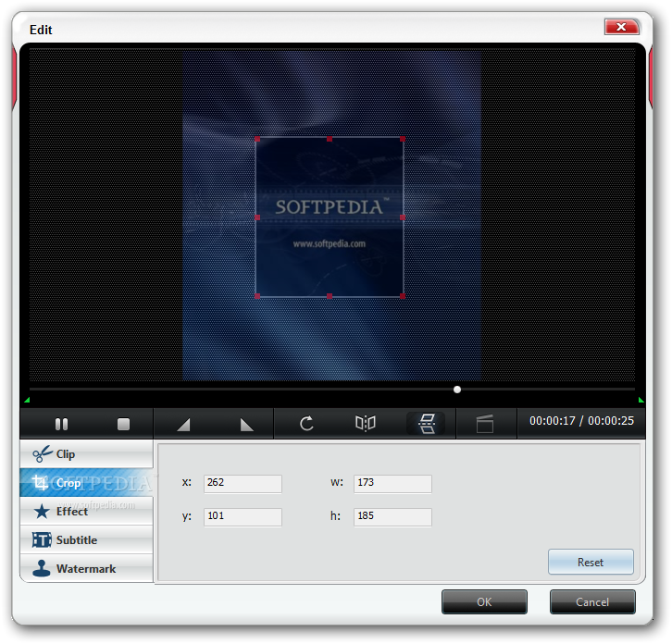Go to the Watermark tab
This screenshot has width=672, height=644.
click(87, 568)
